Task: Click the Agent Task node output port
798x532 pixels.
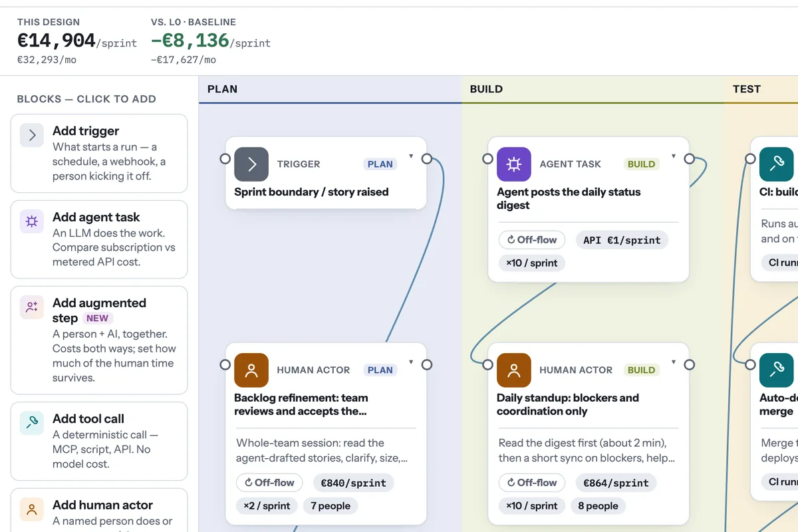Action: pos(690,159)
